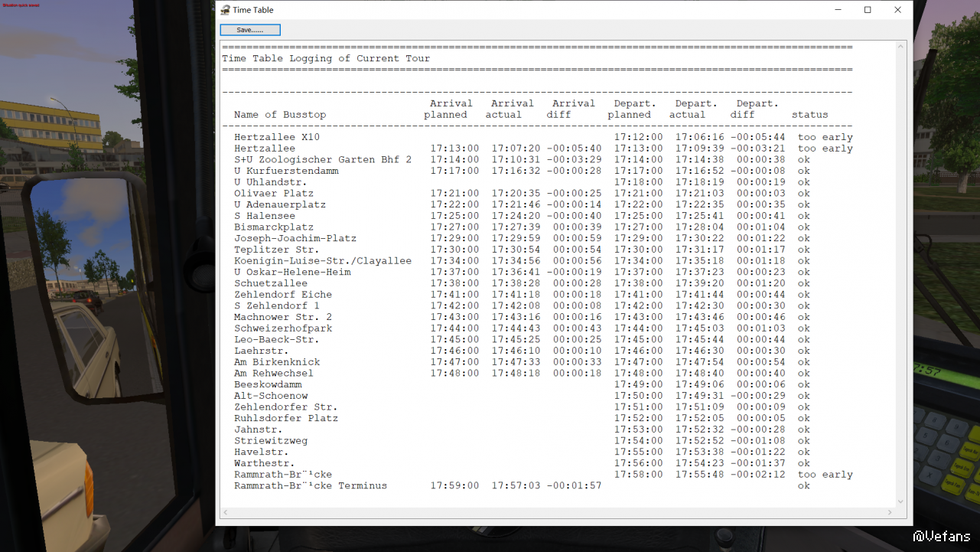Viewport: 980px width, 552px height.
Task: Minimize the Time Table window
Action: point(837,10)
